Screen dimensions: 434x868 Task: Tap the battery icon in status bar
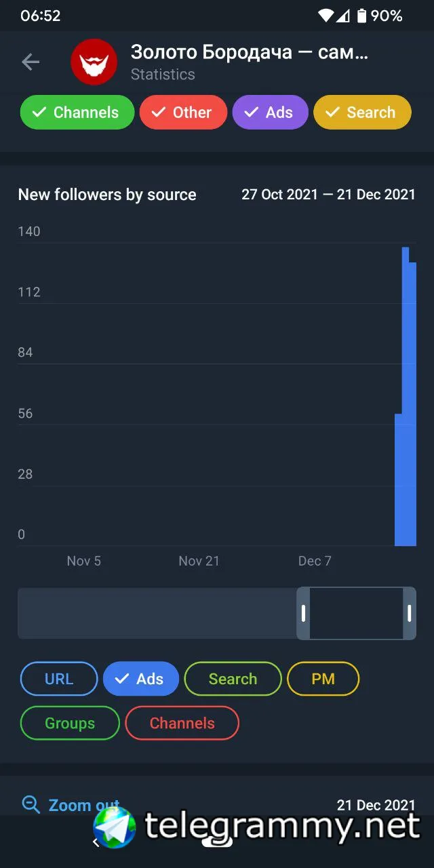(x=361, y=15)
